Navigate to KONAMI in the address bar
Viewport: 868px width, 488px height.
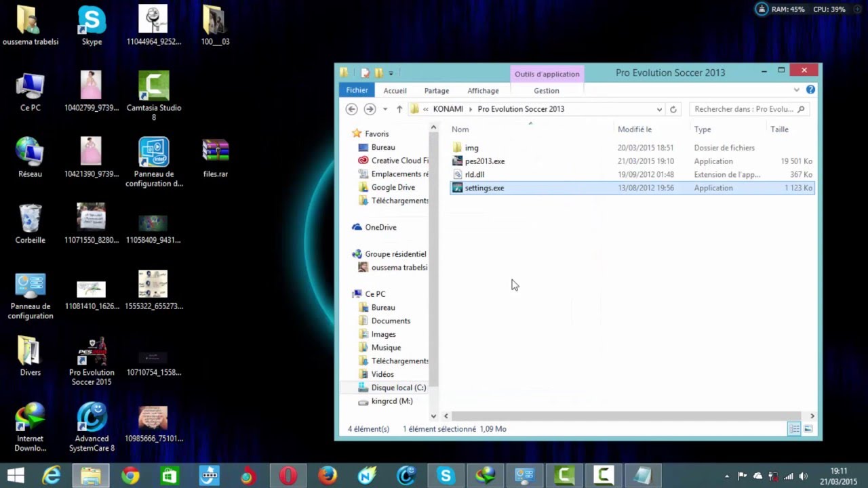tap(448, 109)
